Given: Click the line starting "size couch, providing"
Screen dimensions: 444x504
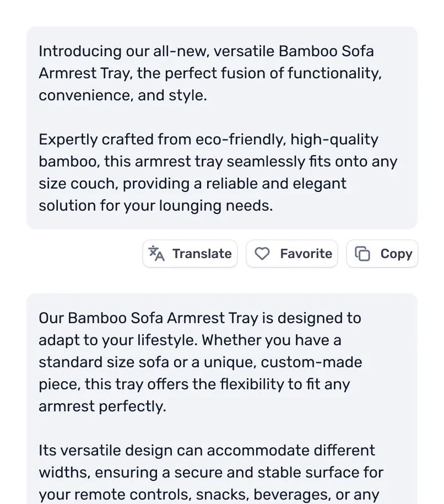Looking at the screenshot, I should coord(192,184).
